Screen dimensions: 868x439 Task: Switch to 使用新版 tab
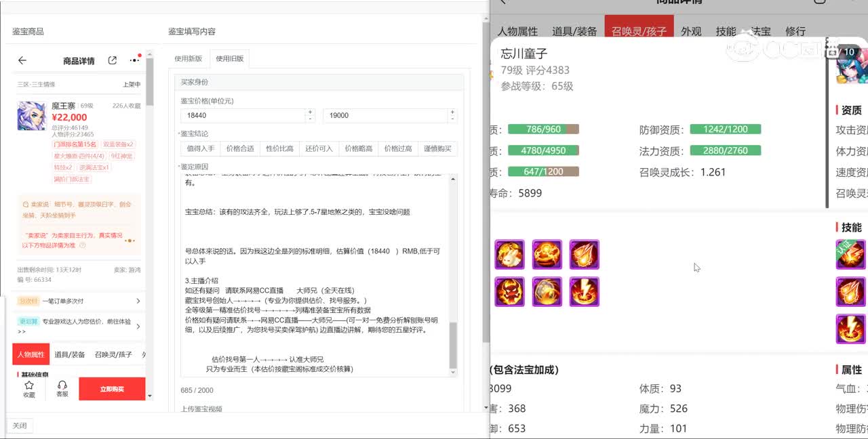tap(189, 59)
